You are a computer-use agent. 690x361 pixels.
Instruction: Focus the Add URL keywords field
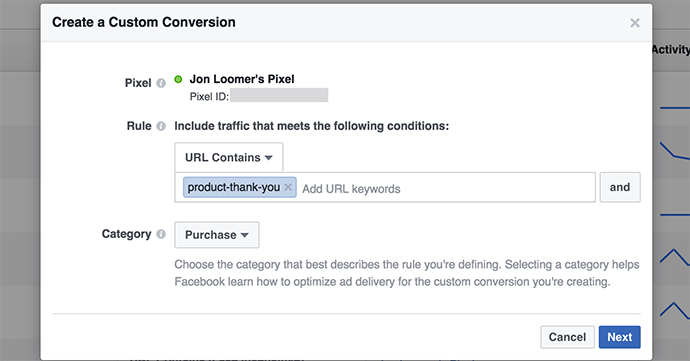(x=447, y=188)
